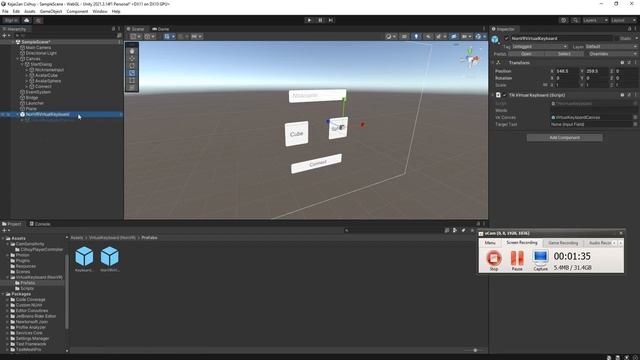The width and height of the screenshot is (640, 360).
Task: Toggle the 2D view button in the scene toolbar
Action: (404, 36)
